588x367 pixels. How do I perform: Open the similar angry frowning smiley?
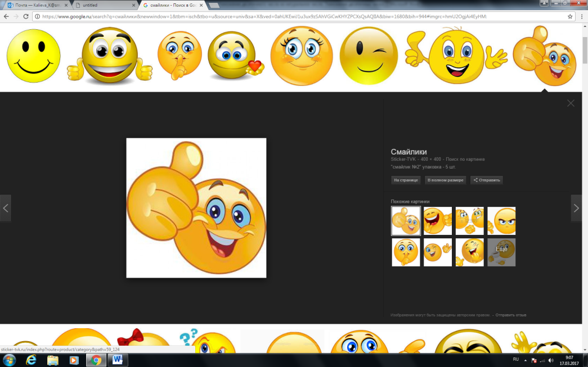[x=501, y=221]
